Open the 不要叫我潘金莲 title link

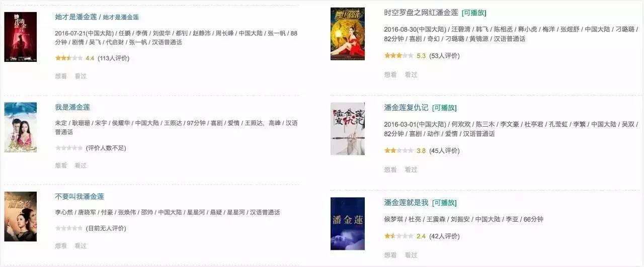coord(79,196)
